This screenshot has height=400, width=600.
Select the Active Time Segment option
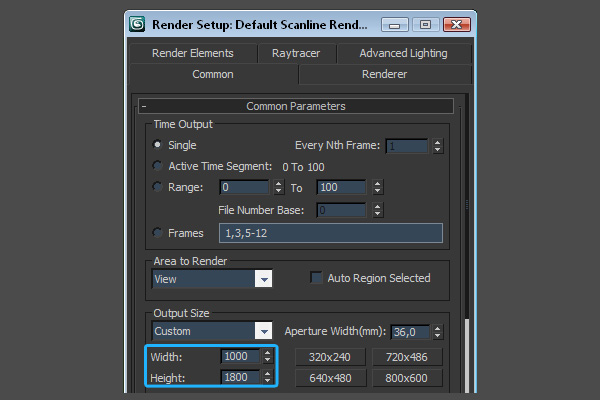coord(157,166)
